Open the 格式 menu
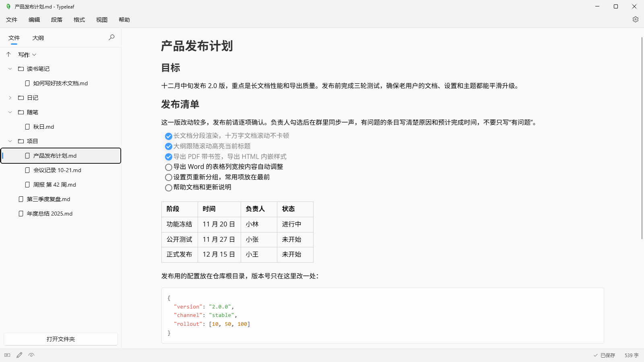Screen dimensions: 644x362 [79, 20]
